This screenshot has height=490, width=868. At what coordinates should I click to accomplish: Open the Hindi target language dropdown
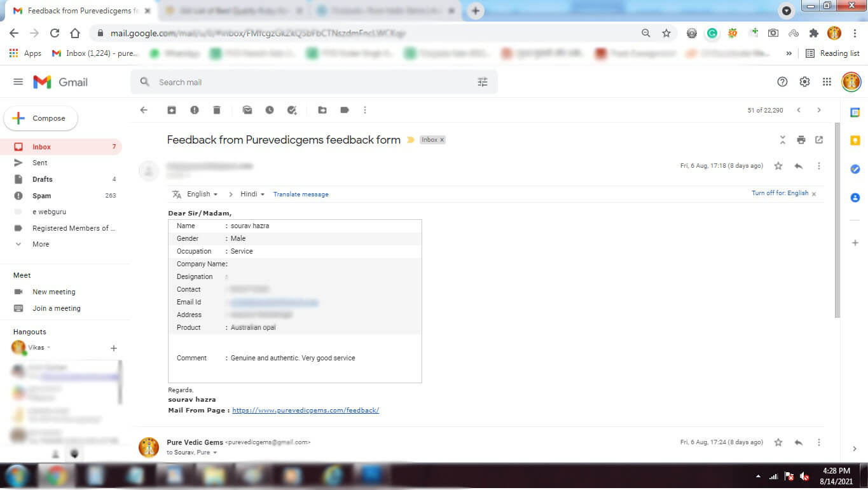[252, 194]
